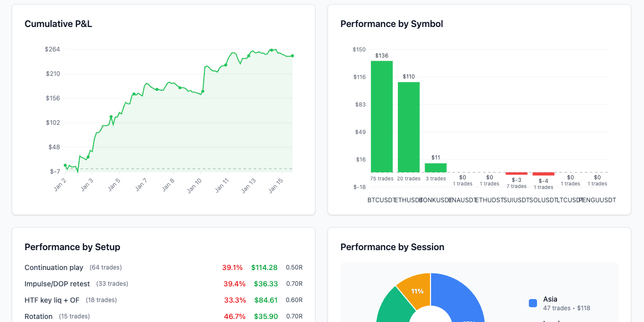Screen dimensions: 644x322
Task: Click the SUIUSDT red loss bar
Action: tap(517, 174)
